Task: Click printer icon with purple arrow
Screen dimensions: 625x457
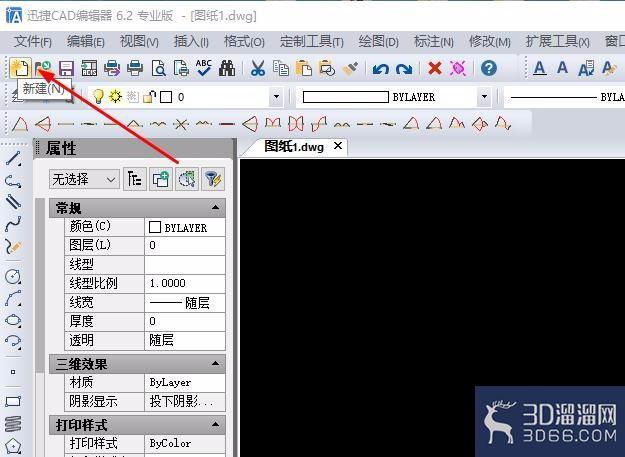Action: click(x=112, y=68)
